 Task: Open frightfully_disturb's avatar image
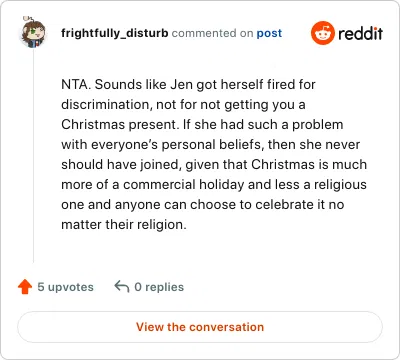33,32
